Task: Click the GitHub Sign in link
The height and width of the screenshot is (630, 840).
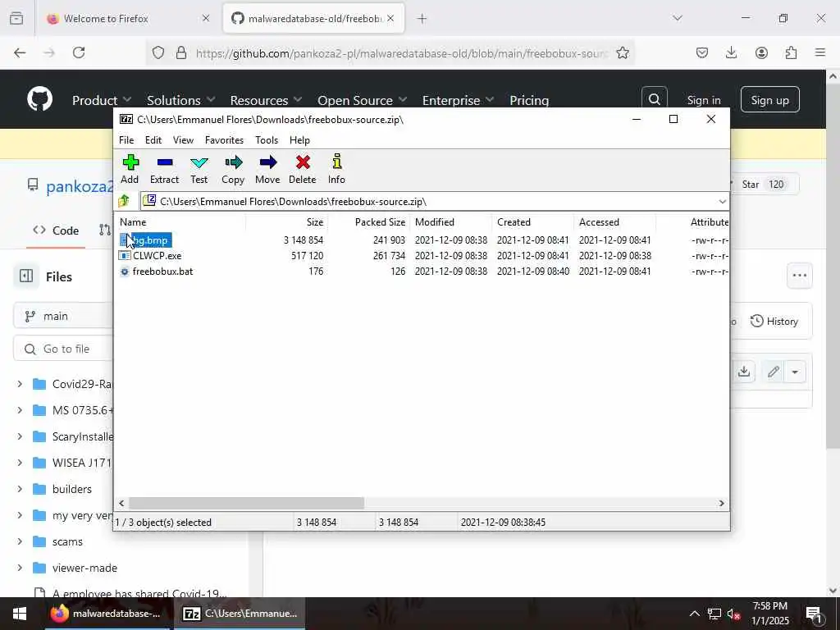Action: tap(704, 100)
